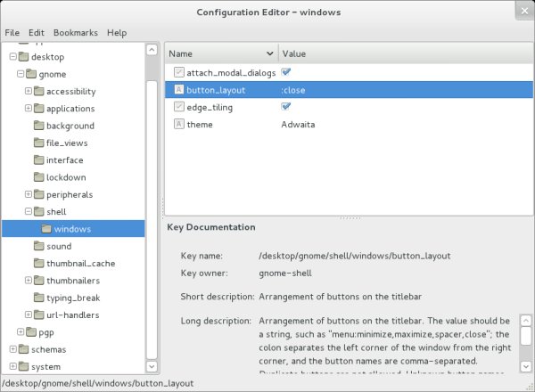This screenshot has height=392, width=535.
Task: Toggle the attach_modal_dialogs checkbox
Action: coord(286,72)
